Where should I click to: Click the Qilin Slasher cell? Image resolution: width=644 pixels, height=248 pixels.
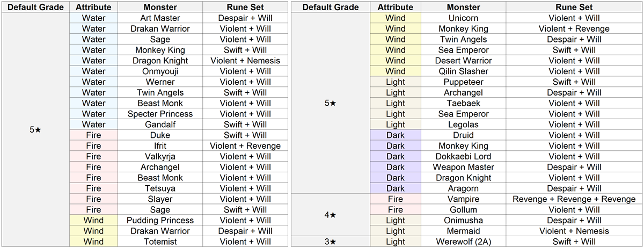463,71
